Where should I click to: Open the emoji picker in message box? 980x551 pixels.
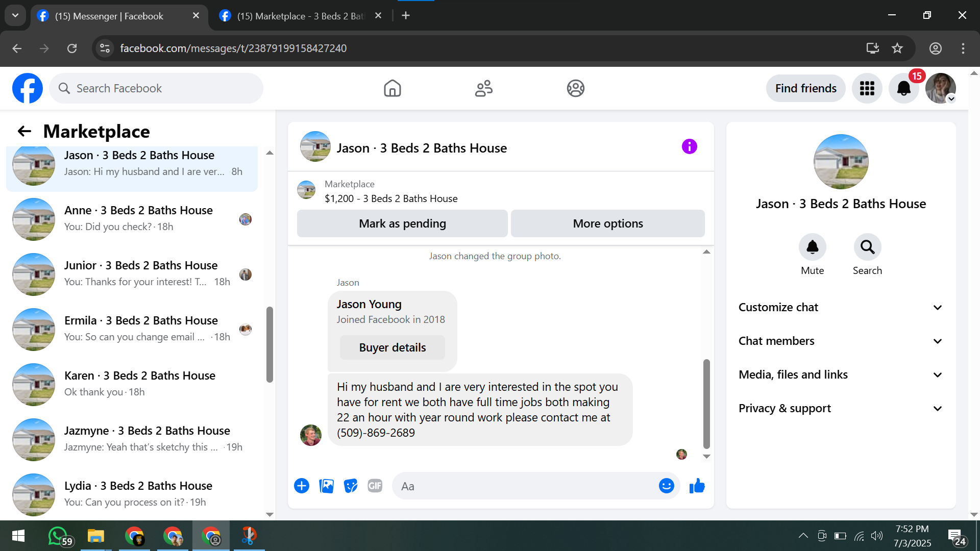click(666, 486)
